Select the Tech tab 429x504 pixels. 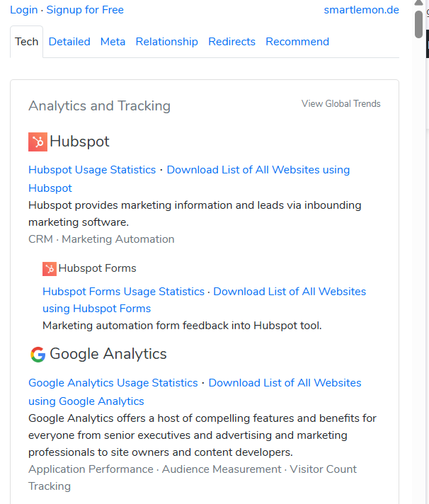(x=26, y=42)
